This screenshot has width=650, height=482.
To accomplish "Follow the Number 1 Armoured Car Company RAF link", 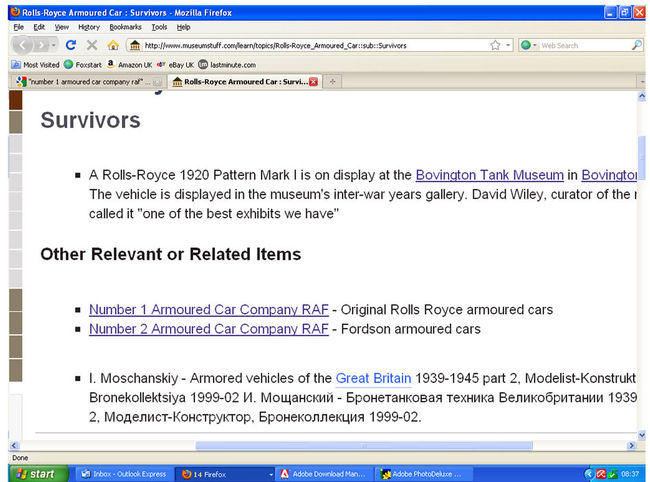I will point(209,310).
